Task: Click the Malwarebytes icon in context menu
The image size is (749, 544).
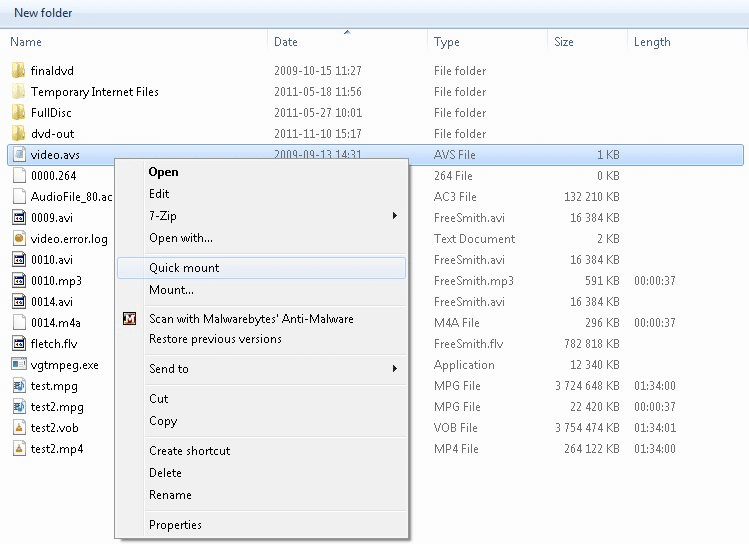Action: (129, 318)
